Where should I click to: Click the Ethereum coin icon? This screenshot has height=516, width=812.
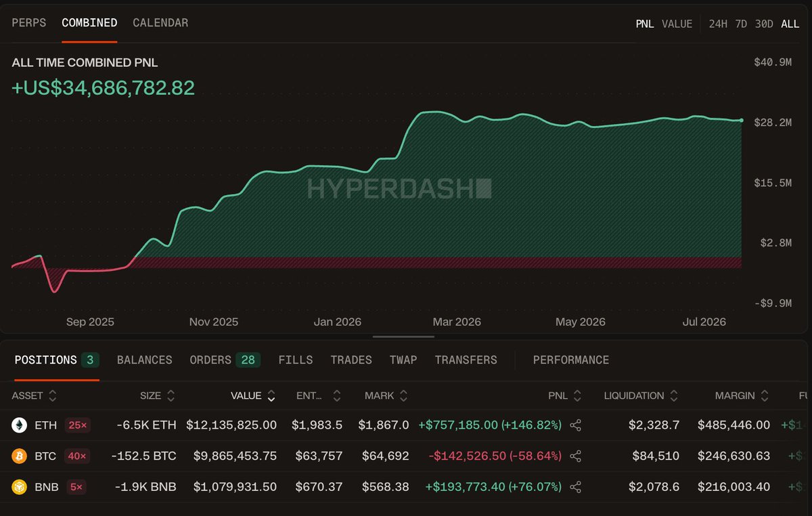[20, 425]
